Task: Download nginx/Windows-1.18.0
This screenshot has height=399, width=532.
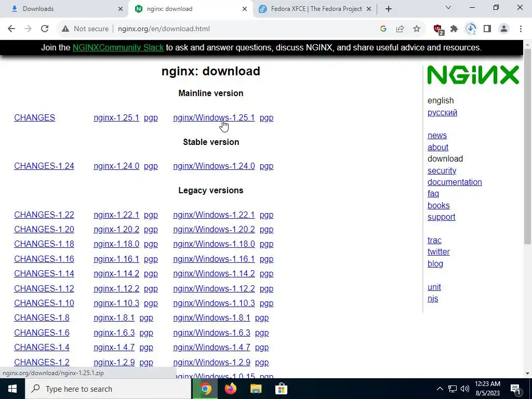Action: (x=214, y=244)
